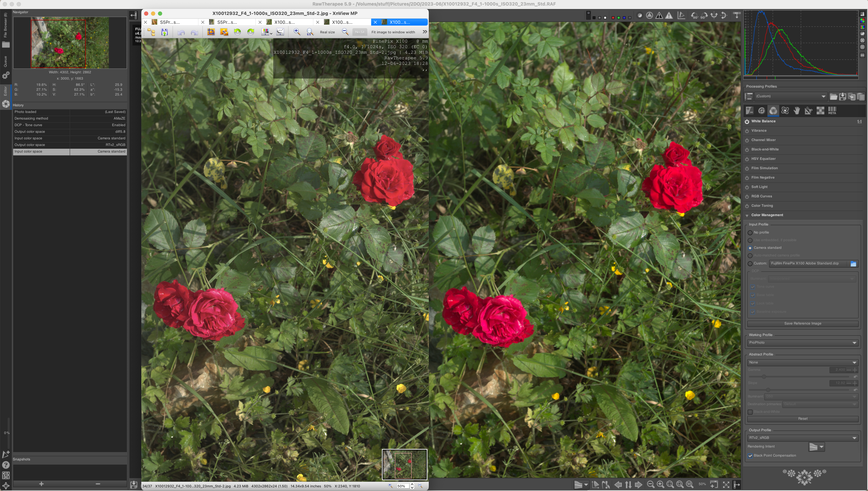Select the No profile radio button
Viewport: 868px width, 491px height.
tap(750, 233)
